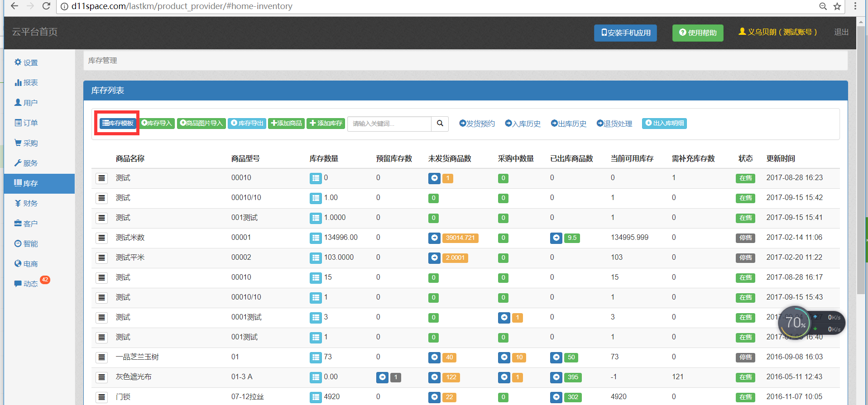
Task: Click 退出 to log out
Action: (841, 32)
